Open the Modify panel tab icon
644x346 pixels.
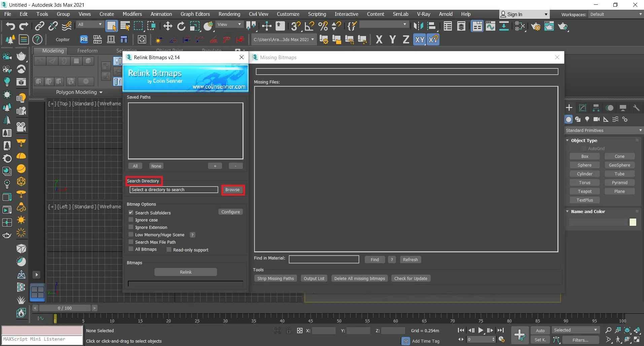click(x=582, y=108)
